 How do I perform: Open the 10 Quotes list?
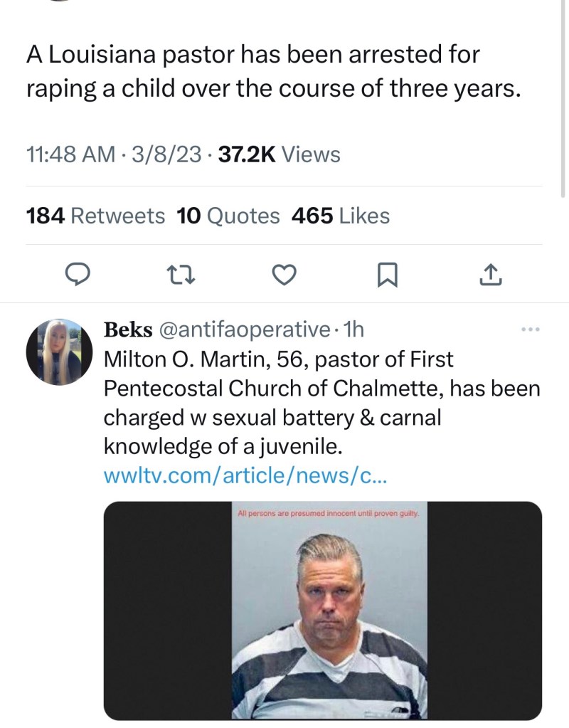click(228, 216)
